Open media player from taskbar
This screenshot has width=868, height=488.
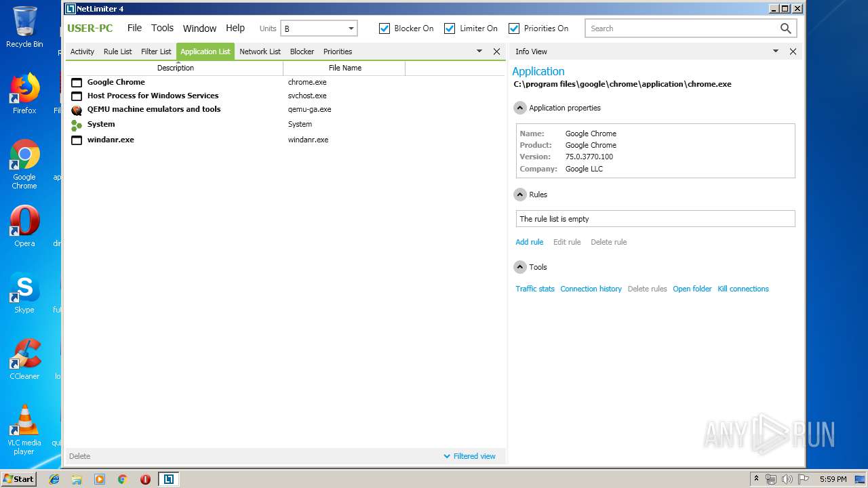coord(100,479)
